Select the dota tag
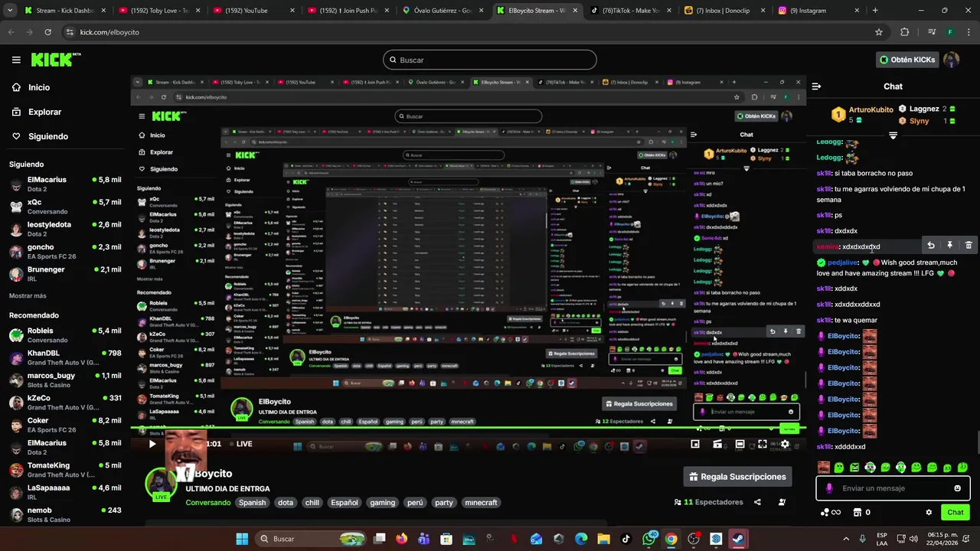Screen dimensions: 980x551 tap(286, 503)
